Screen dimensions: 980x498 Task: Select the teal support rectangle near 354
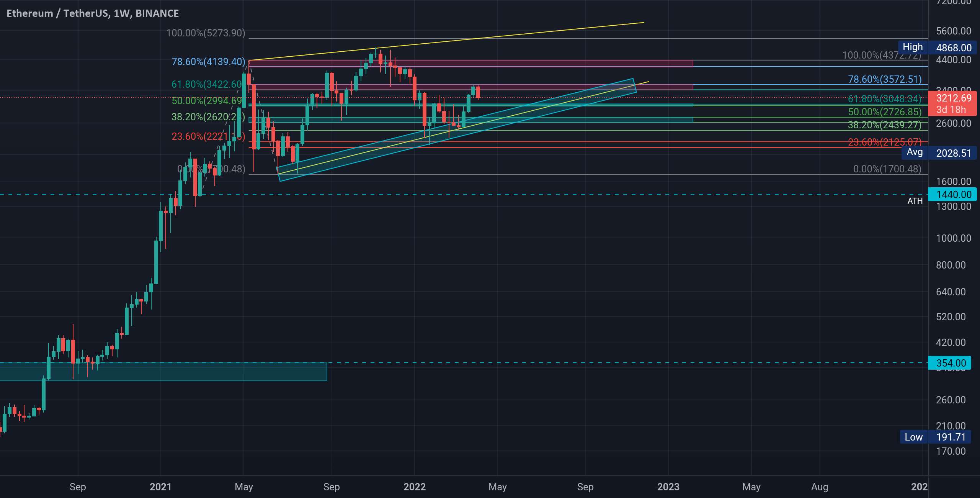tap(163, 372)
